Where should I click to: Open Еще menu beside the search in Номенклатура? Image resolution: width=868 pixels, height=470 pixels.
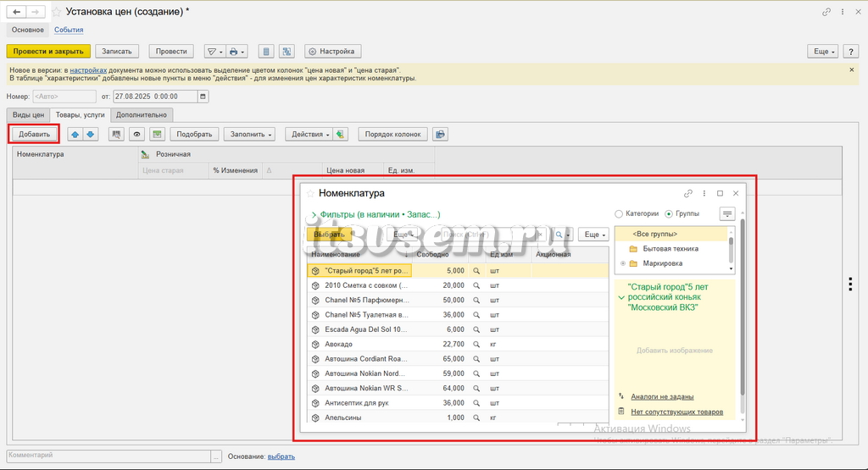coord(593,235)
